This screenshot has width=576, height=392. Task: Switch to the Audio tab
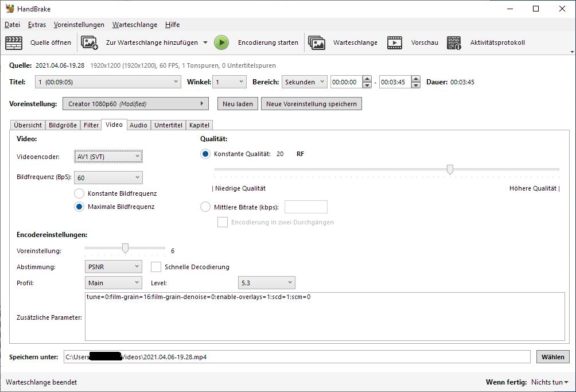[x=138, y=125]
